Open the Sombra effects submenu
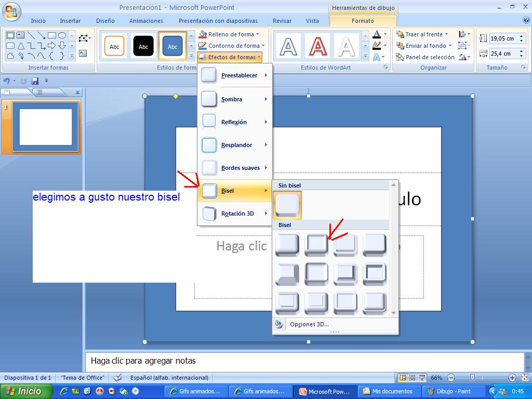The height and width of the screenshot is (399, 532). 235,99
